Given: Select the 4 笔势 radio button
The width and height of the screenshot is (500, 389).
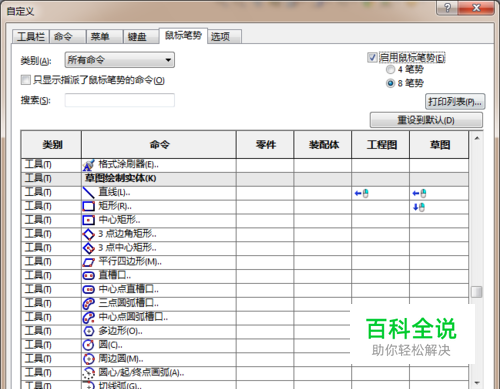Looking at the screenshot, I should [390, 70].
